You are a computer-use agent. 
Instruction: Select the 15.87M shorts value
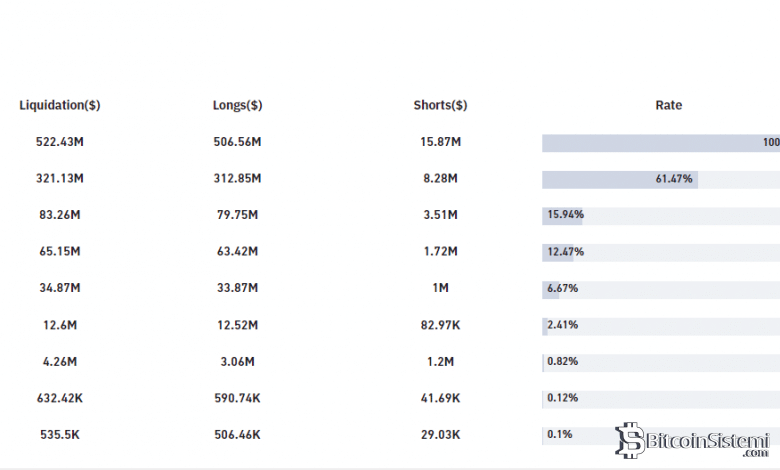tap(440, 143)
